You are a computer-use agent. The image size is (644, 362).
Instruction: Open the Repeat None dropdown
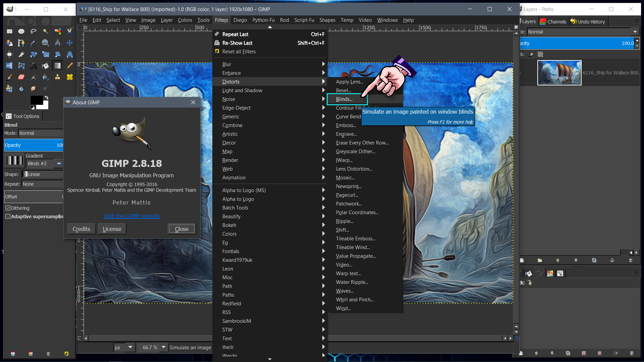point(43,184)
